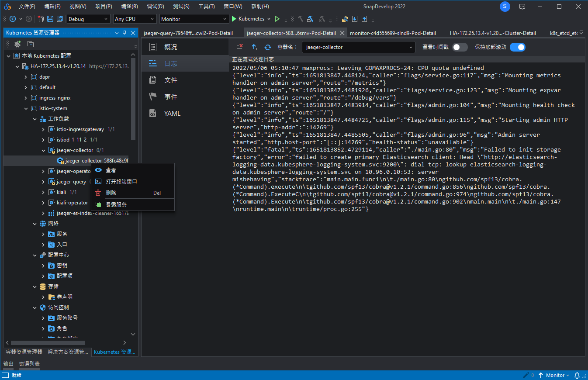This screenshot has width=588, height=380.
Task: Click the notification bell in status bar
Action: click(577, 375)
